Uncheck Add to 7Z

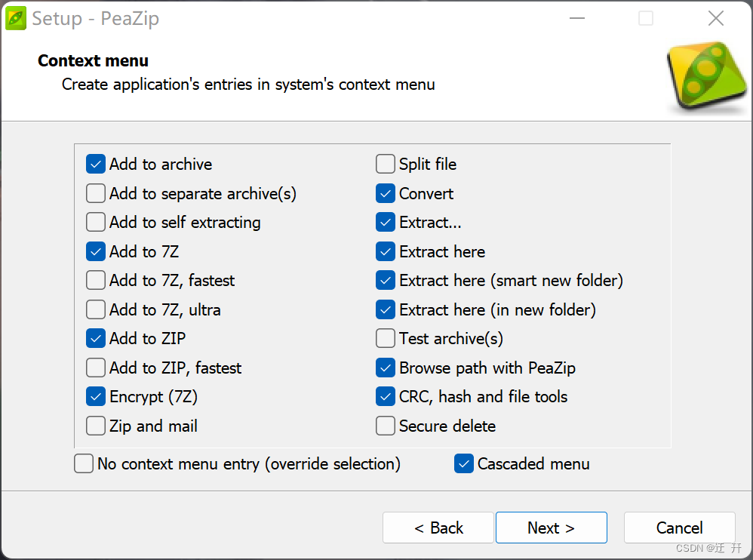pos(95,251)
